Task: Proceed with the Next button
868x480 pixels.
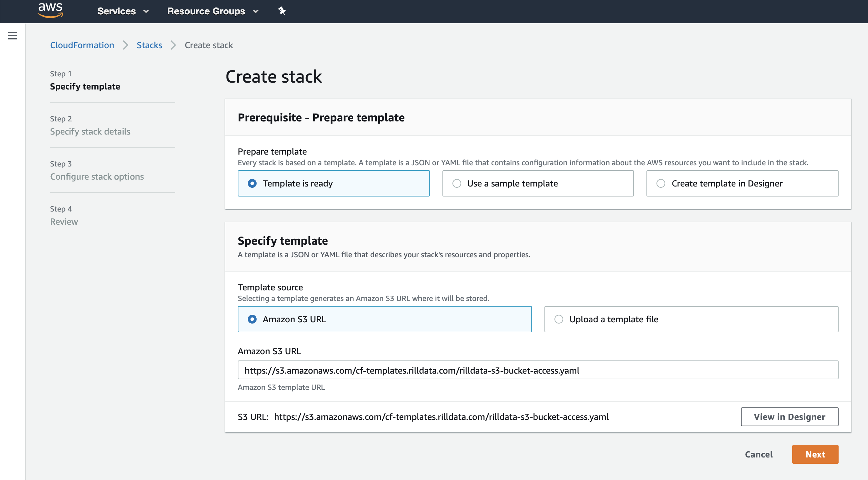Action: coord(815,454)
